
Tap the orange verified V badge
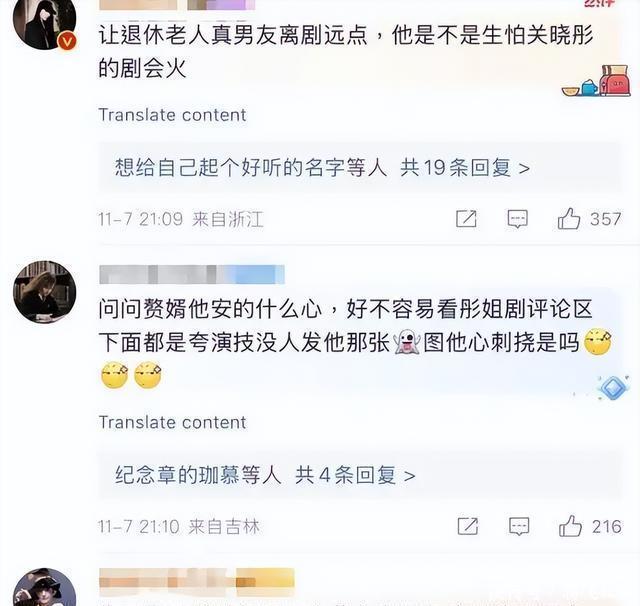point(67,42)
